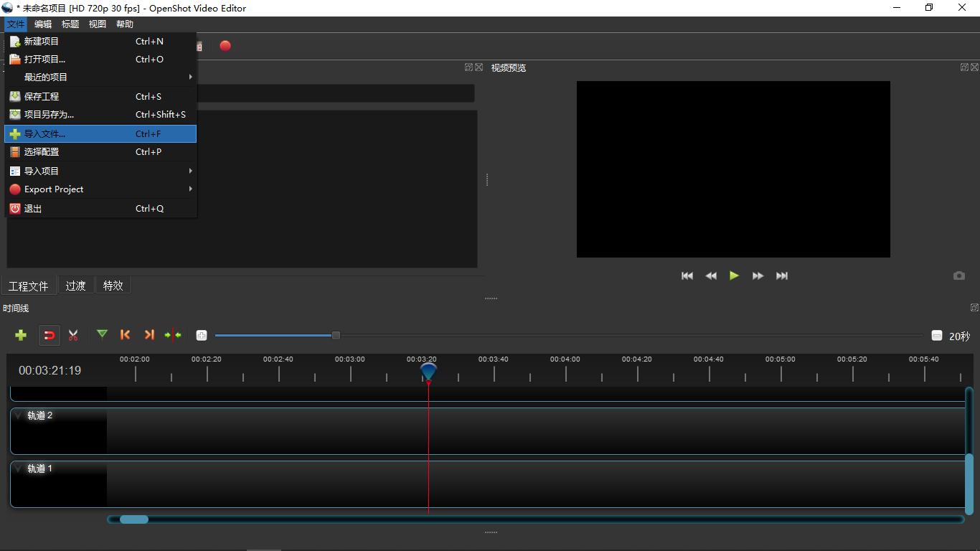Toggle the magnet snapping button
Screen dimensions: 980x551
point(49,335)
